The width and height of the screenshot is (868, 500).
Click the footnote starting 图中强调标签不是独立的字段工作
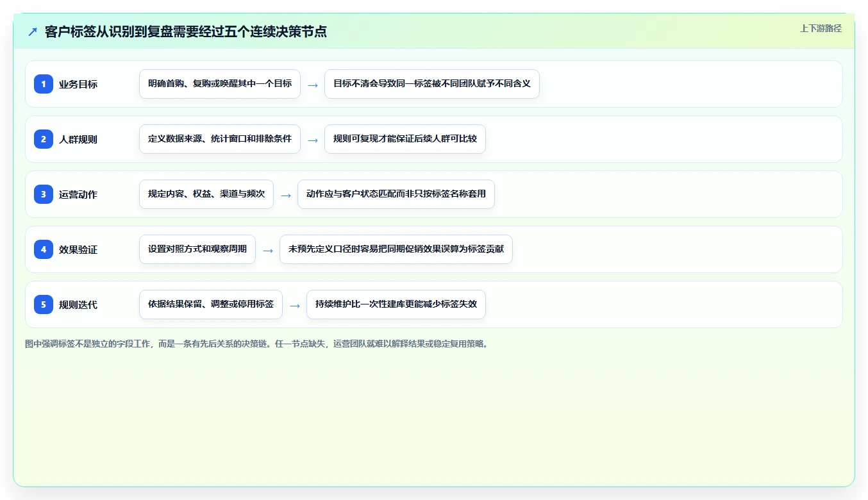[x=256, y=344]
